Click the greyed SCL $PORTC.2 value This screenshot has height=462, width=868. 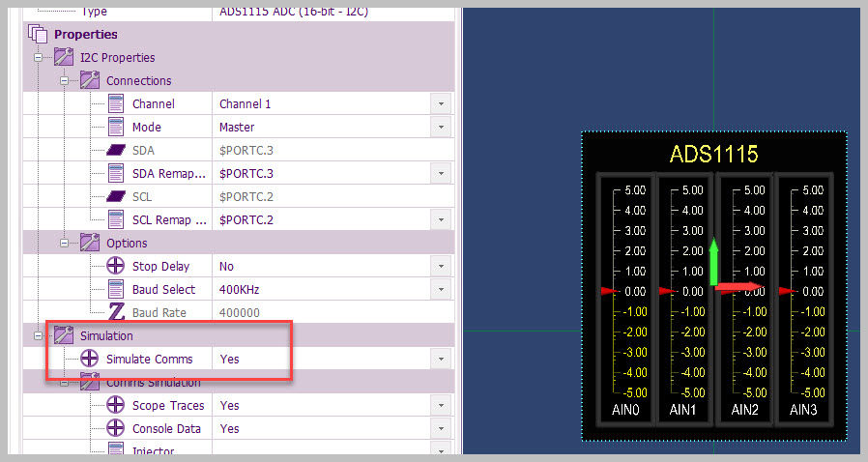pos(246,196)
